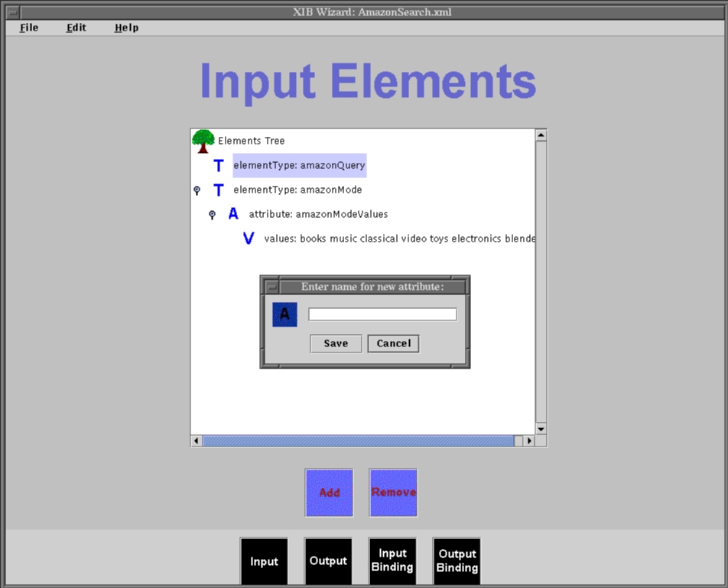Click the tree's scroll-up arrow
The height and width of the screenshot is (588, 728).
click(x=541, y=135)
